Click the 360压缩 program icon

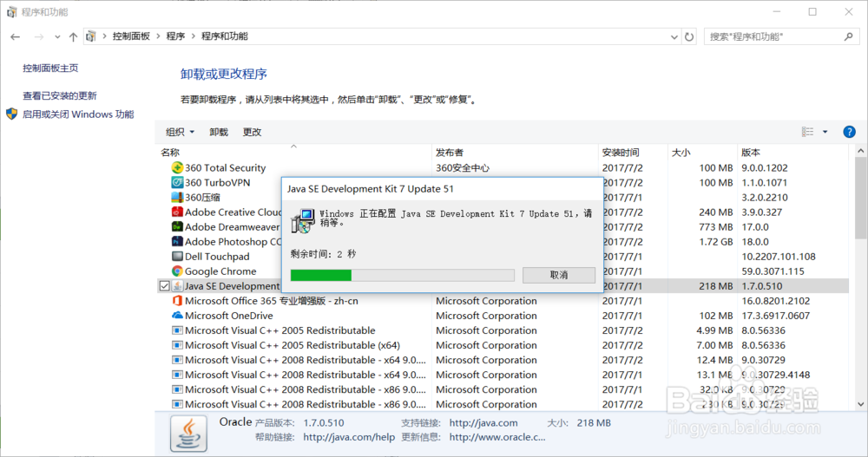177,197
